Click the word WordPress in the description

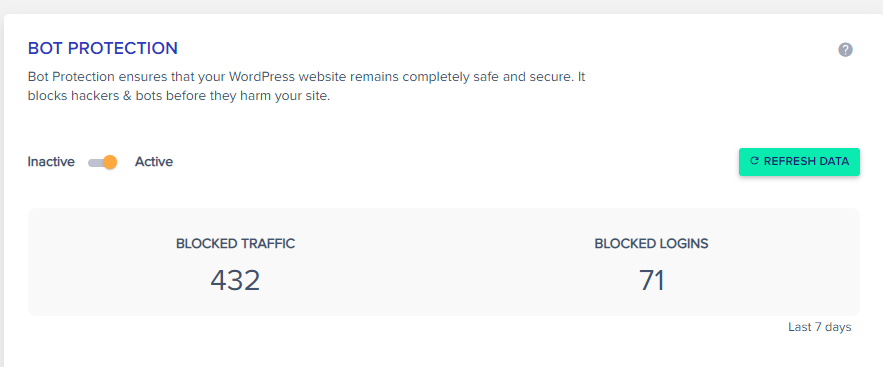pyautogui.click(x=264, y=77)
